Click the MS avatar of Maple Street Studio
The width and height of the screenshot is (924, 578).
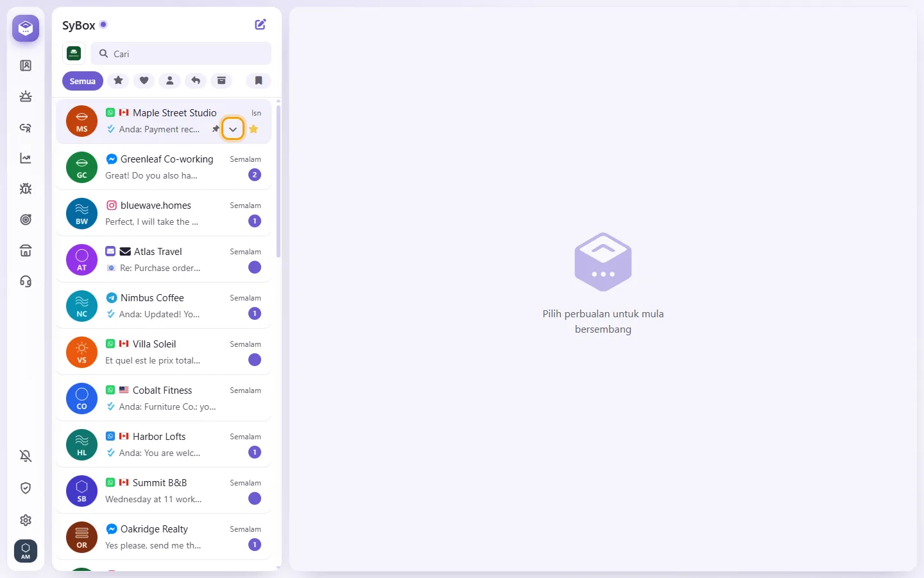(82, 121)
